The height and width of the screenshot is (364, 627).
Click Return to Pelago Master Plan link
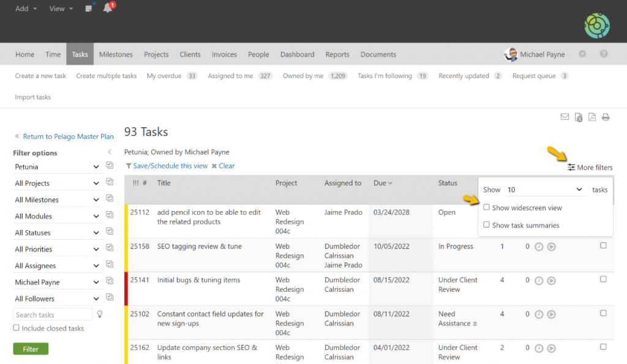point(69,136)
